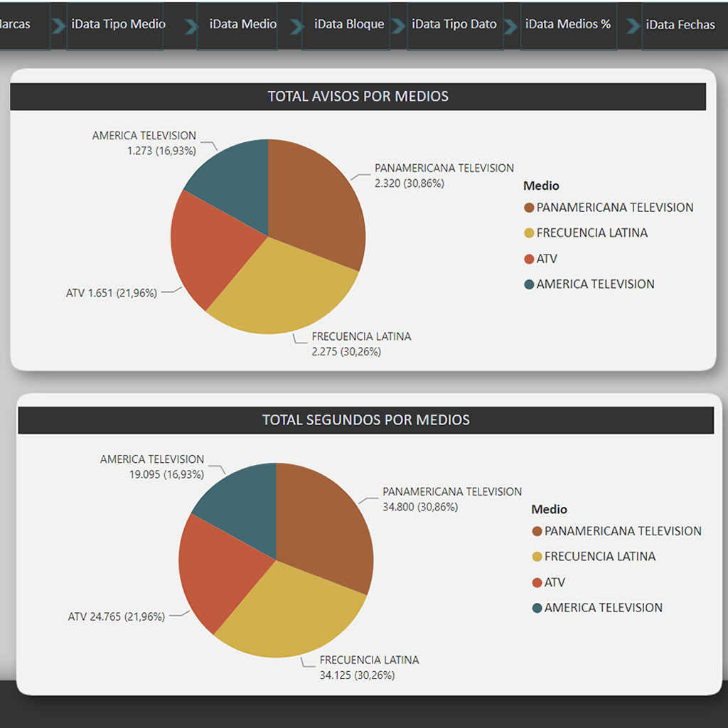This screenshot has height=728, width=728.
Task: Click the brown Panamericana slice in Avisos pie
Action: pos(316,204)
